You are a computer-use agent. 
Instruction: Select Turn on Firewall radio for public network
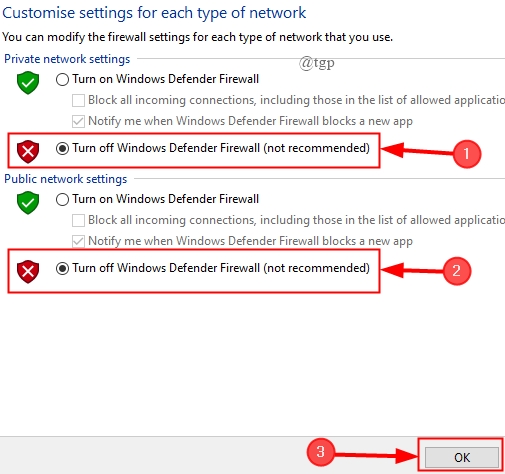click(62, 199)
